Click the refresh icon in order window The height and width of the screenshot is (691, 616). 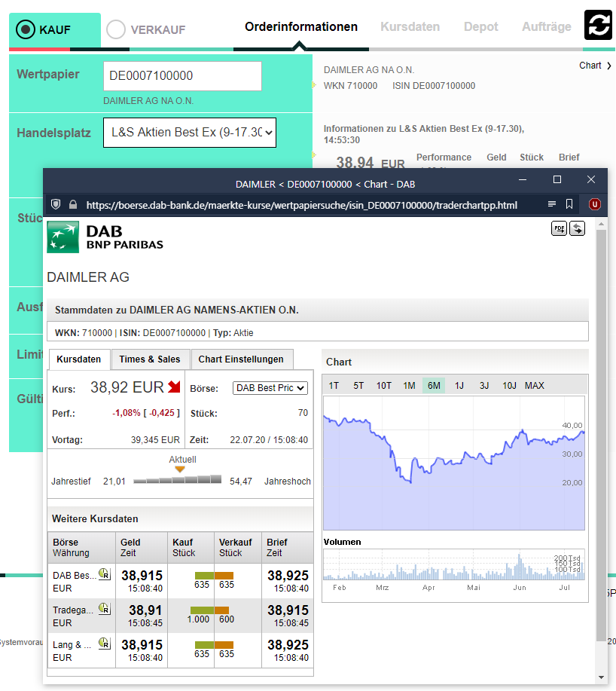coord(599,25)
